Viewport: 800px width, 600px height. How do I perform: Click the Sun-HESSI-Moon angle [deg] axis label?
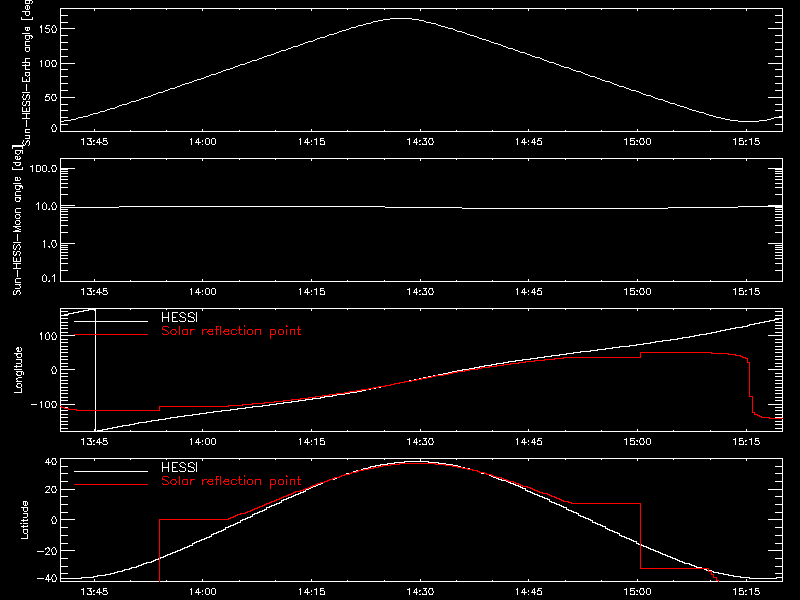point(18,220)
